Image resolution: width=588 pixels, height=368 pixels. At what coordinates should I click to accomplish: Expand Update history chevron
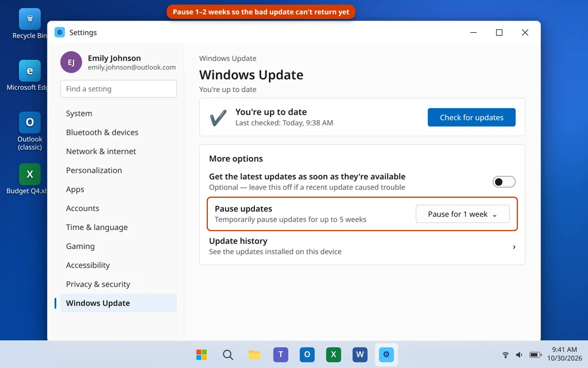514,247
